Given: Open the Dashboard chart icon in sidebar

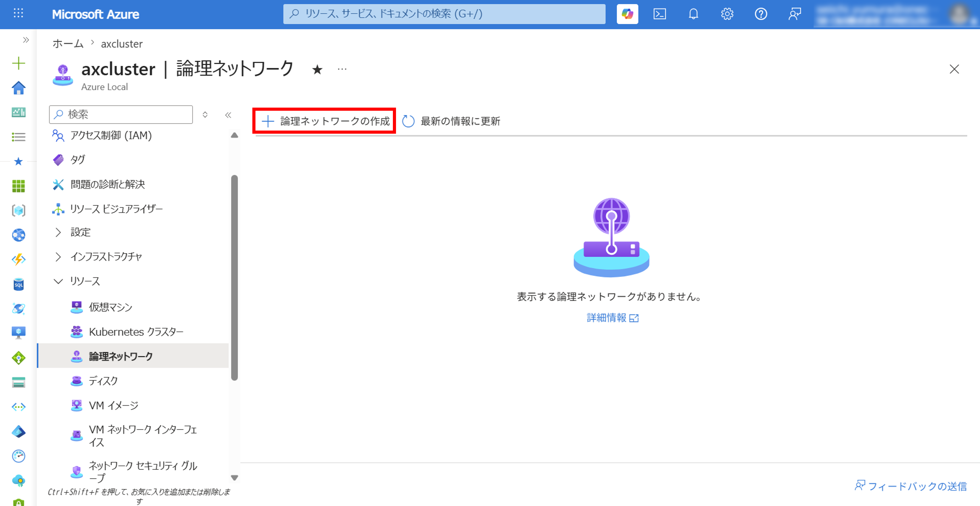Looking at the screenshot, I should (18, 112).
